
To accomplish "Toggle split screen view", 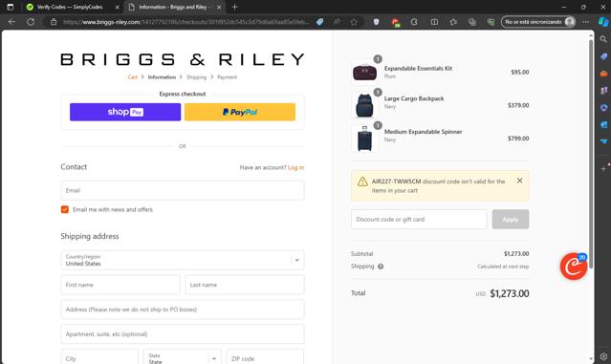I will coord(434,22).
